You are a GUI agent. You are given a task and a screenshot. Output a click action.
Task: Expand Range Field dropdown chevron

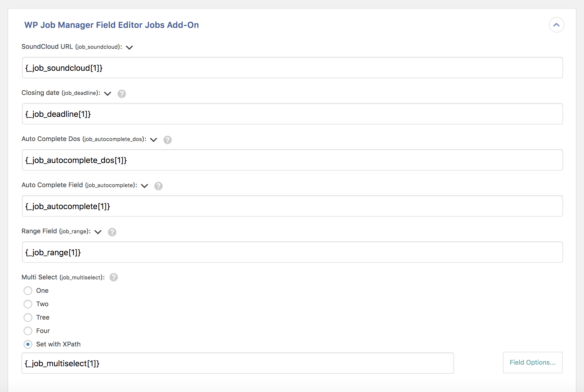click(98, 232)
